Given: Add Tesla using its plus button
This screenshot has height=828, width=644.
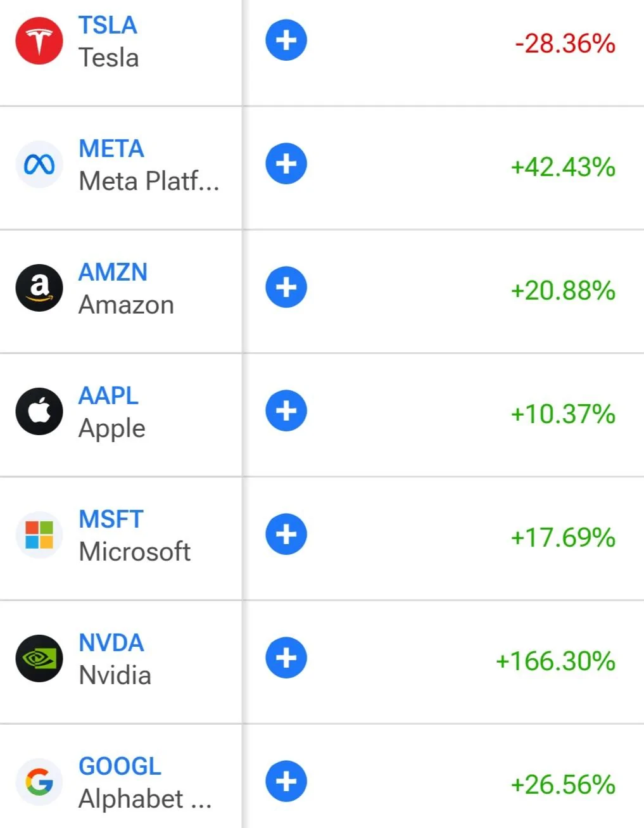Looking at the screenshot, I should pos(286,40).
